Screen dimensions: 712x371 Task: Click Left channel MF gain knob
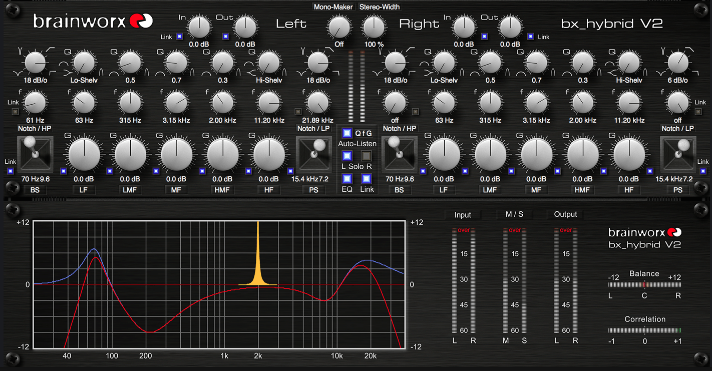(176, 154)
